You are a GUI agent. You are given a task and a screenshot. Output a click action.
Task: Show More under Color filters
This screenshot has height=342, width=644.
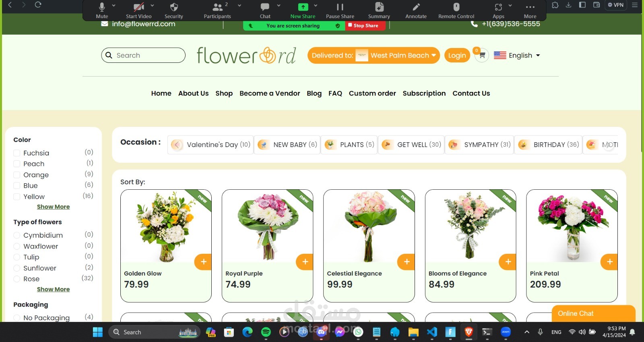point(53,207)
